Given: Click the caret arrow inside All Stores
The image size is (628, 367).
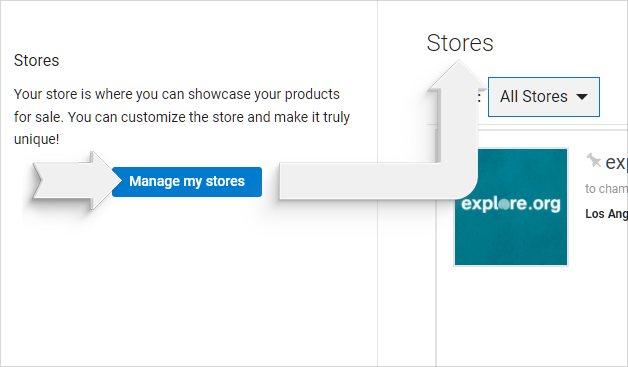Looking at the screenshot, I should pyautogui.click(x=582, y=97).
